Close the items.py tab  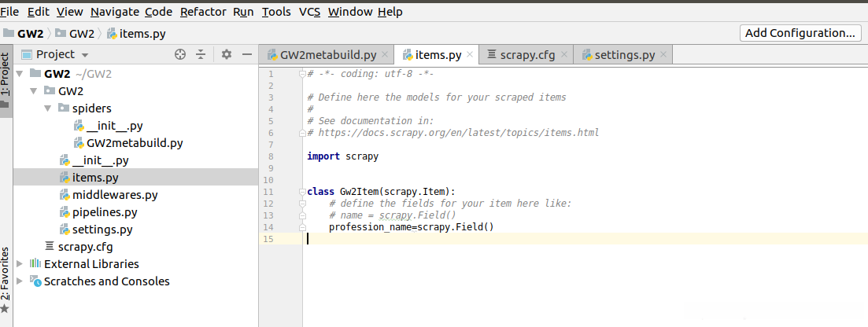tap(470, 54)
